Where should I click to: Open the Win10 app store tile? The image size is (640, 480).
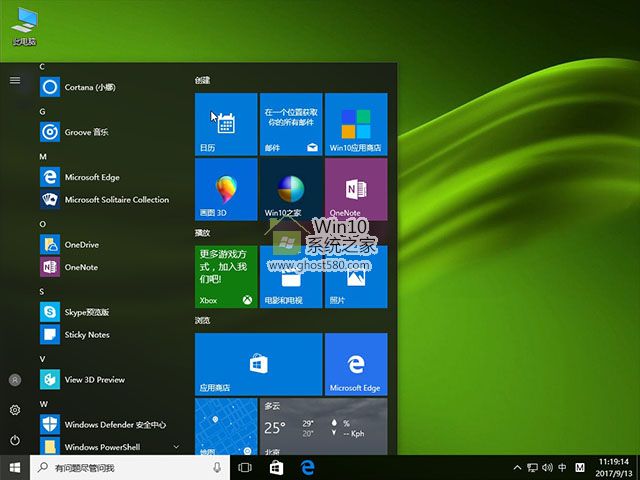[356, 124]
